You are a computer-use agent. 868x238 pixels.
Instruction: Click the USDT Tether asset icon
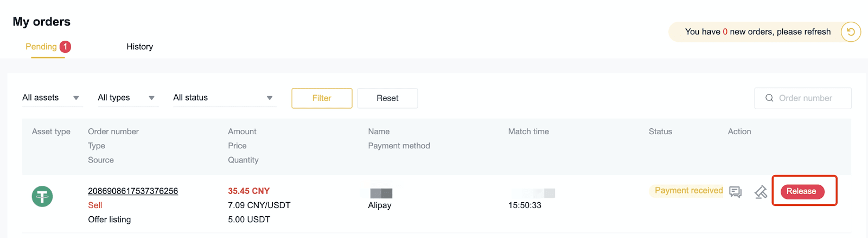(42, 196)
